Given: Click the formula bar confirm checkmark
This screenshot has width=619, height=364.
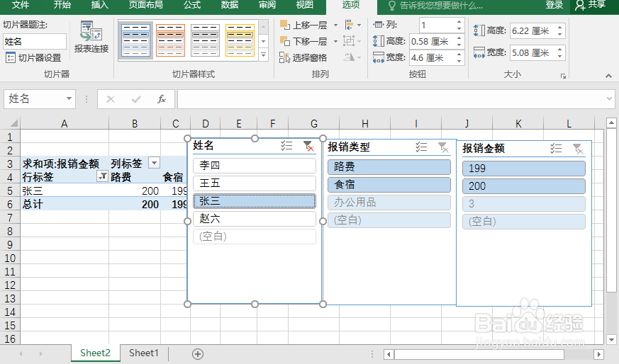Looking at the screenshot, I should [136, 99].
